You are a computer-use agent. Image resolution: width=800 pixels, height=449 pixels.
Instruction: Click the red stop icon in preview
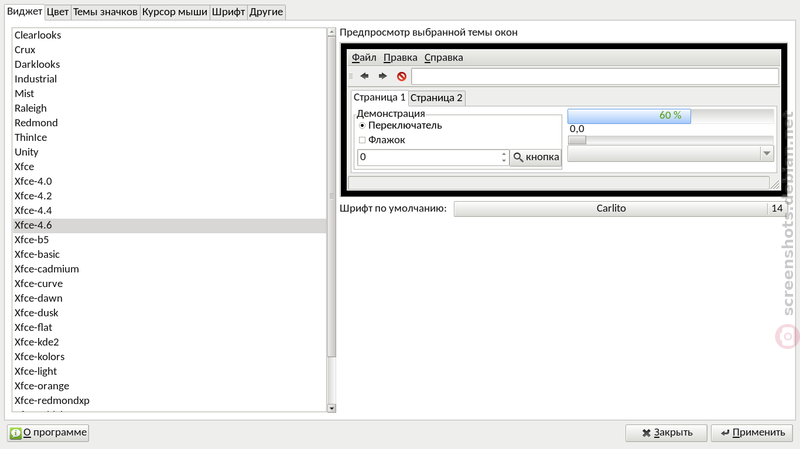pyautogui.click(x=402, y=77)
